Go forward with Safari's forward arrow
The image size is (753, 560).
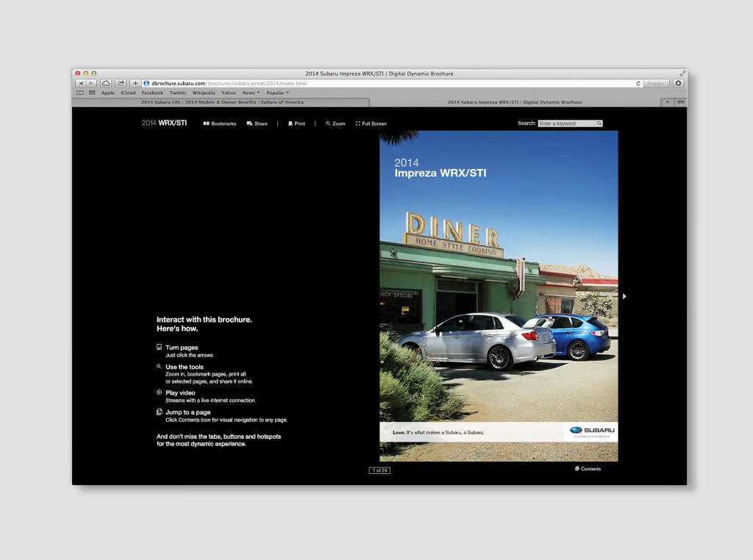(x=90, y=83)
